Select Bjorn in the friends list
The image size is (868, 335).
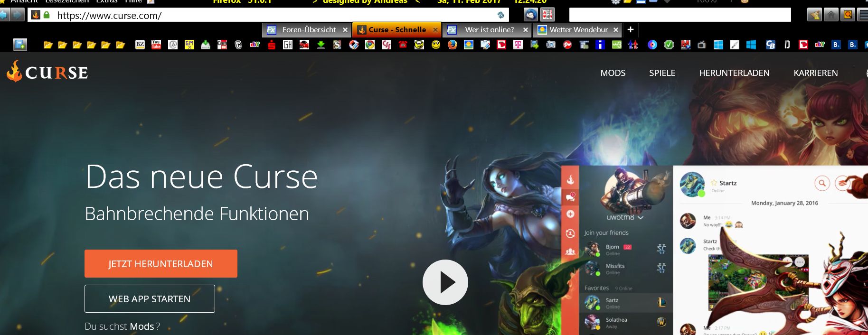[626, 249]
